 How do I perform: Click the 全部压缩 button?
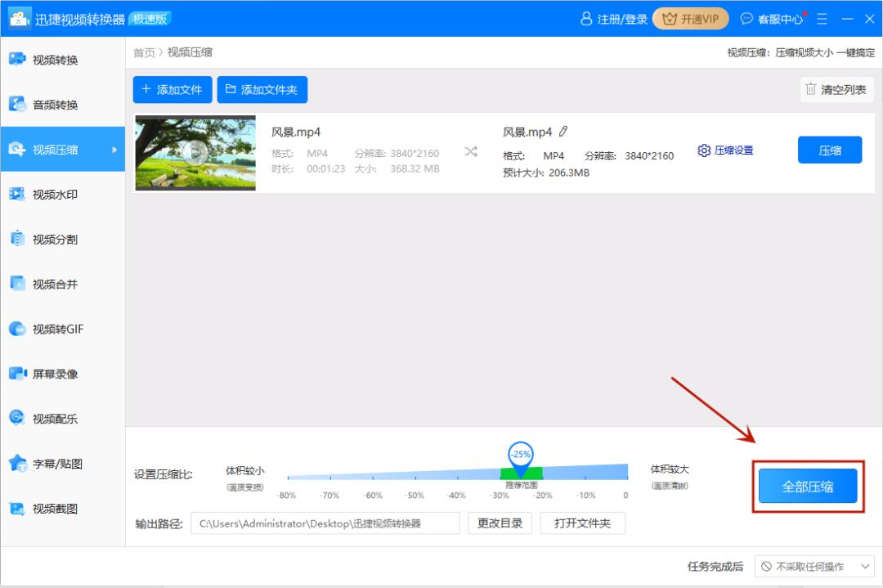click(807, 485)
